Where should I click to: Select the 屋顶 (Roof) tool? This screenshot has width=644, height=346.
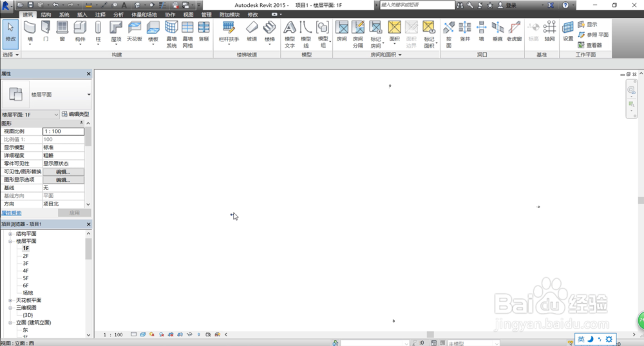pyautogui.click(x=116, y=33)
